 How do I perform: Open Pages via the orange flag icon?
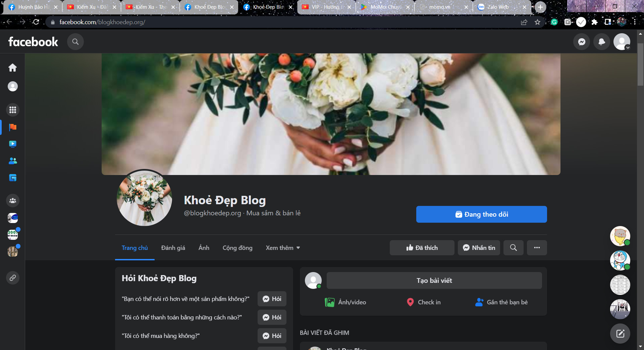(12, 127)
